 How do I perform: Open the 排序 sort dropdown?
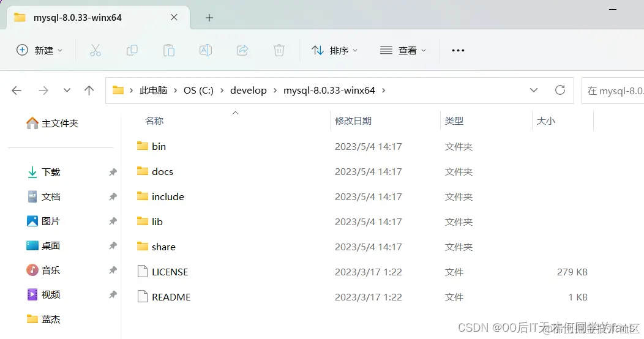tap(334, 50)
